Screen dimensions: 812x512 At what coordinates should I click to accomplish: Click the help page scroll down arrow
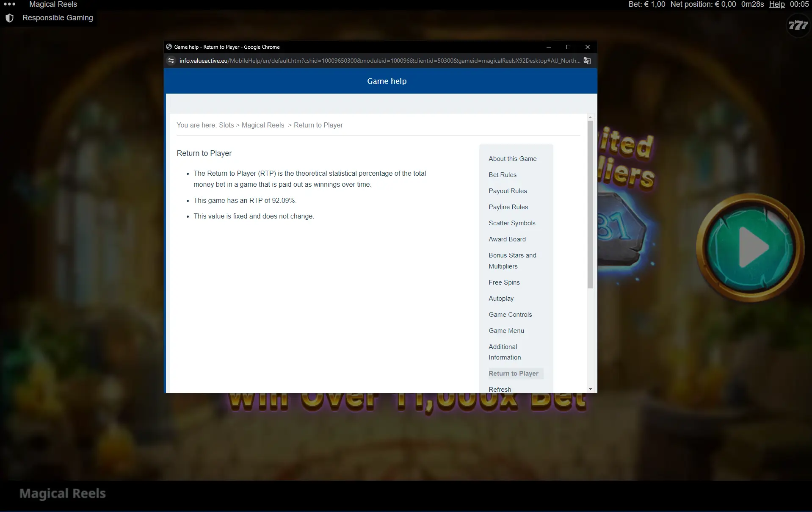tap(590, 389)
